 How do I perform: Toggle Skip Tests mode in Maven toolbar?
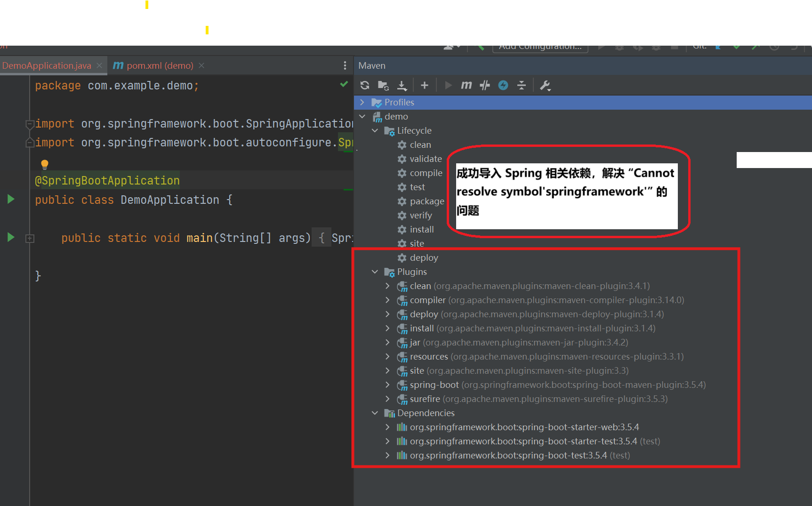pos(503,85)
